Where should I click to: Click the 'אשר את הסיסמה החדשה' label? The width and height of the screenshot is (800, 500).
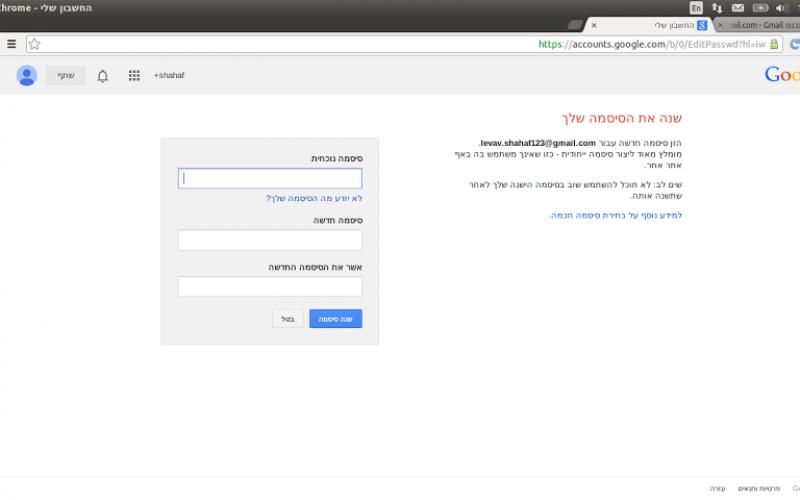pos(315,267)
